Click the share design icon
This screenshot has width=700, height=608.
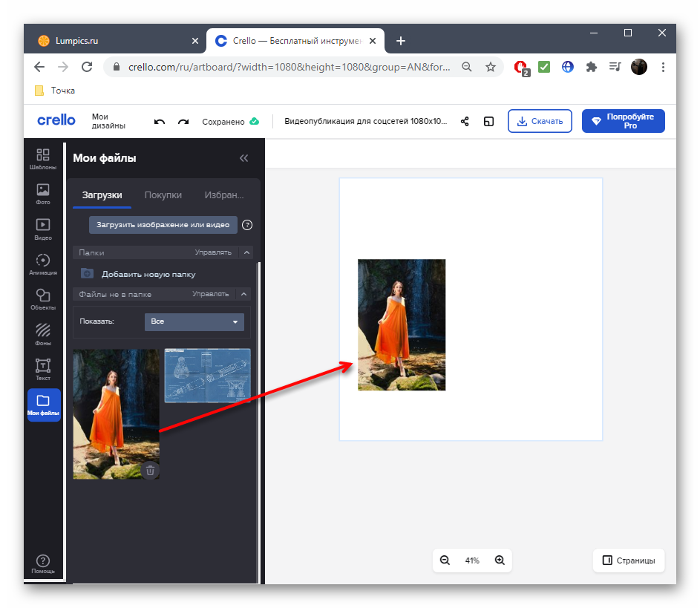(x=465, y=122)
